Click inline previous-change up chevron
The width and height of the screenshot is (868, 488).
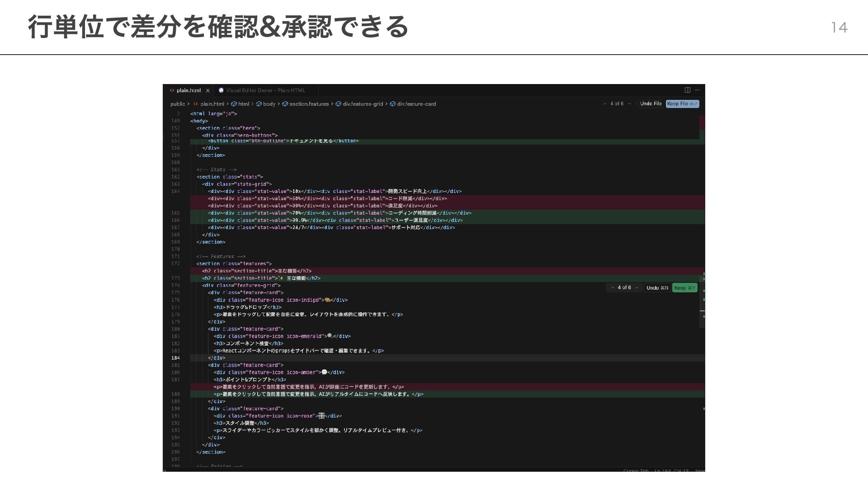pyautogui.click(x=613, y=288)
